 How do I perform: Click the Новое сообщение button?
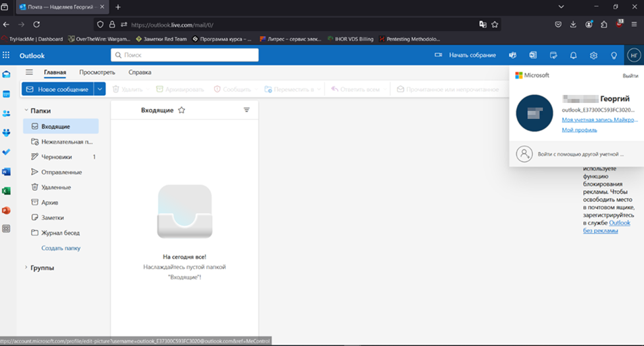pyautogui.click(x=58, y=89)
